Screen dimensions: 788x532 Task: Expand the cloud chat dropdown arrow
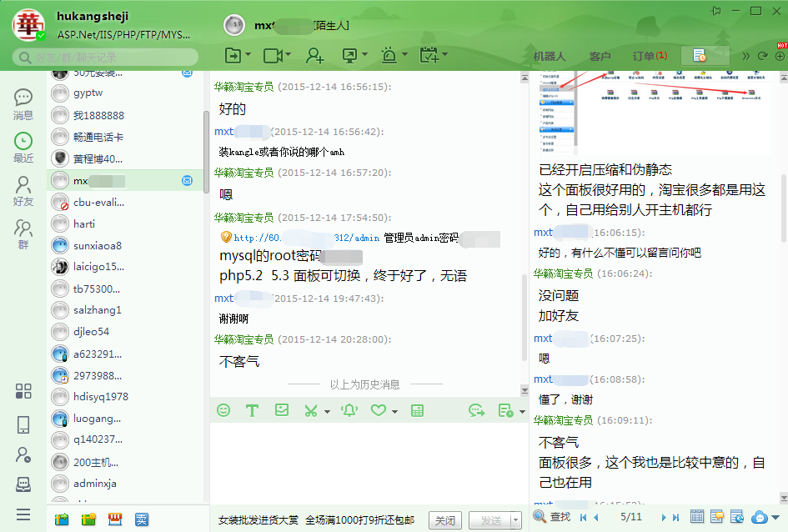pyautogui.click(x=775, y=517)
